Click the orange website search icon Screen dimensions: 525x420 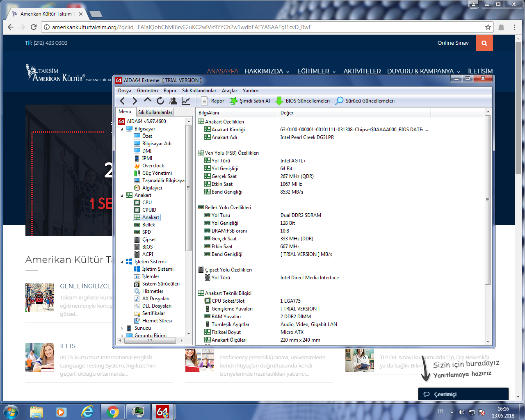point(484,43)
